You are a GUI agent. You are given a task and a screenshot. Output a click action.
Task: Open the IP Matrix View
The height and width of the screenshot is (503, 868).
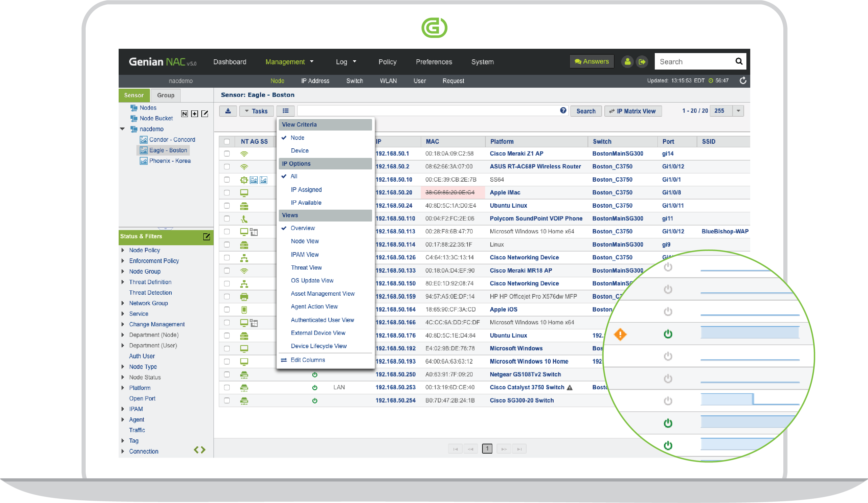click(x=633, y=111)
